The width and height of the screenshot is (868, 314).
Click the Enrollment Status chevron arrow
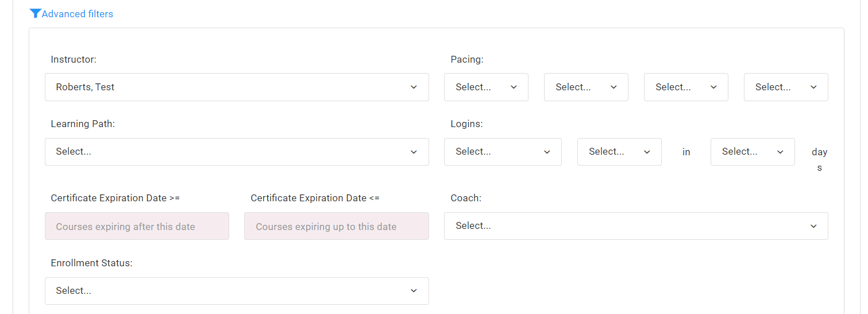coord(414,291)
